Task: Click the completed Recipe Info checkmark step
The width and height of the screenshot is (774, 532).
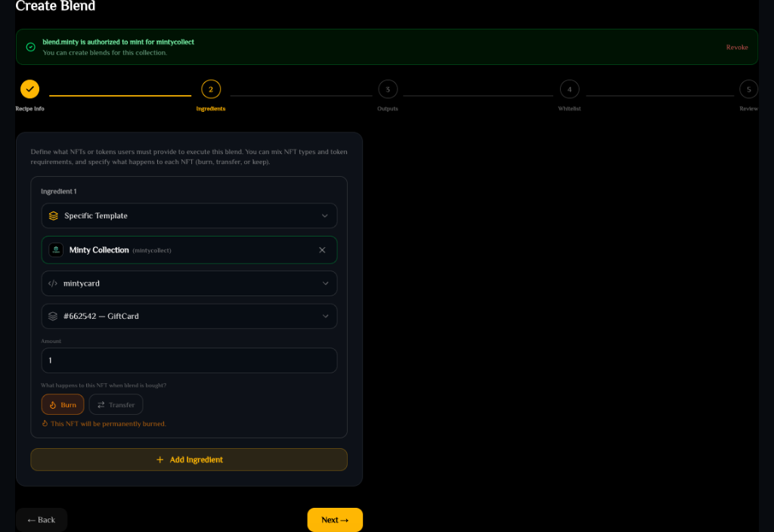Action: (x=29, y=89)
